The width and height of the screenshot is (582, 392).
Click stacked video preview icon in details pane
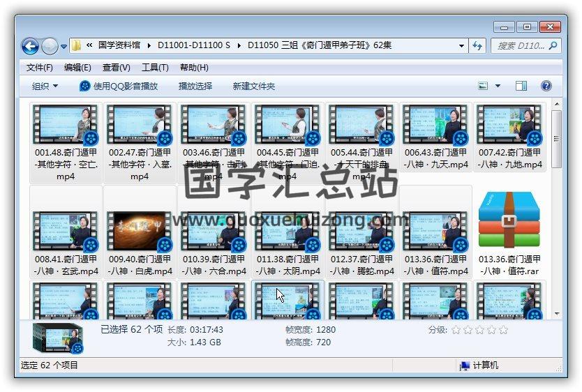(58, 338)
